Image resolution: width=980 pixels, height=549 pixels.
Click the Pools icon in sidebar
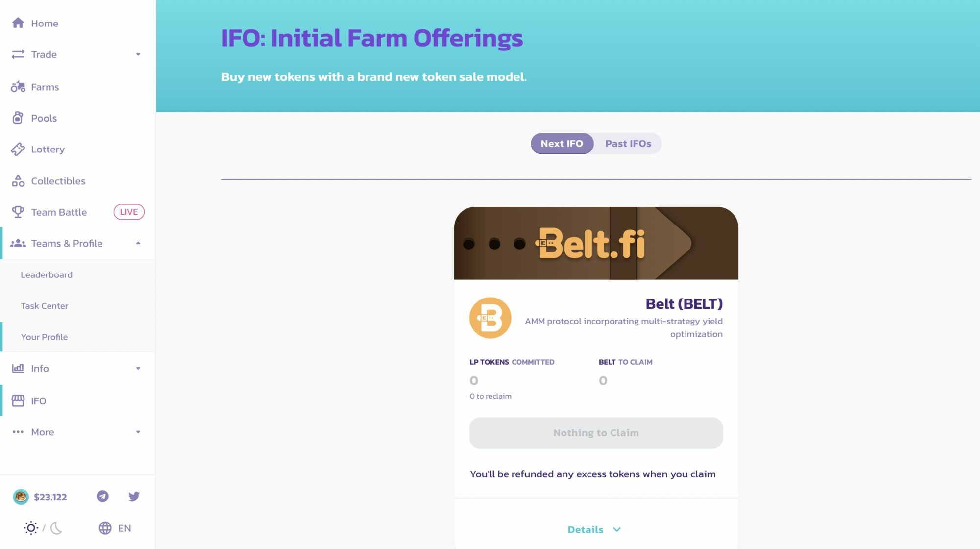click(x=18, y=118)
